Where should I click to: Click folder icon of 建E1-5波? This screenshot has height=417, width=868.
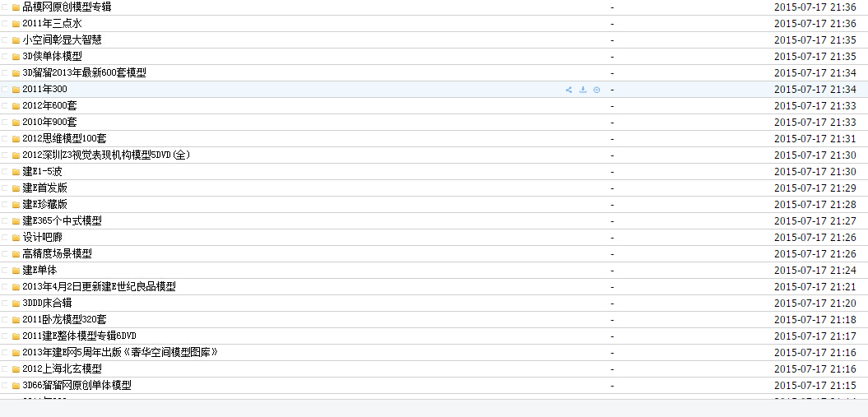(16, 172)
